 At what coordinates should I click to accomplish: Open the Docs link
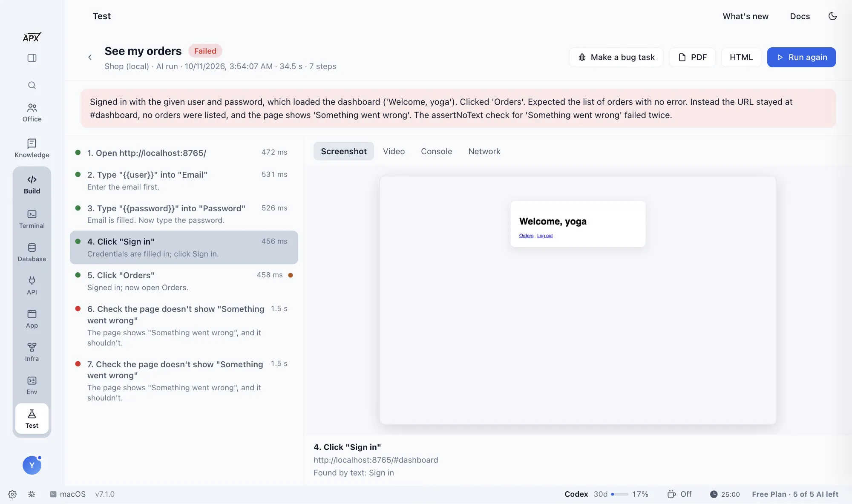tap(800, 16)
